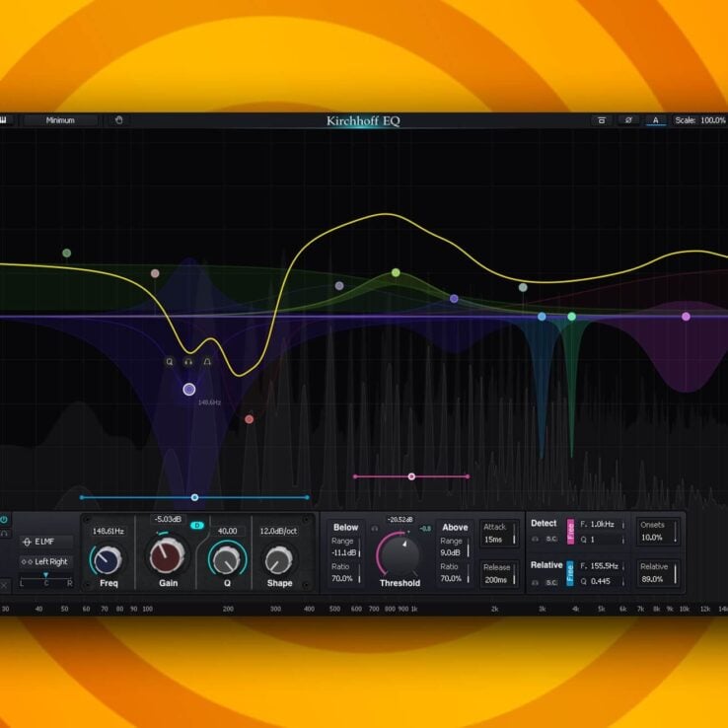Select the magenta band node near 10kHz
Image resolution: width=728 pixels, height=728 pixels.
point(686,317)
